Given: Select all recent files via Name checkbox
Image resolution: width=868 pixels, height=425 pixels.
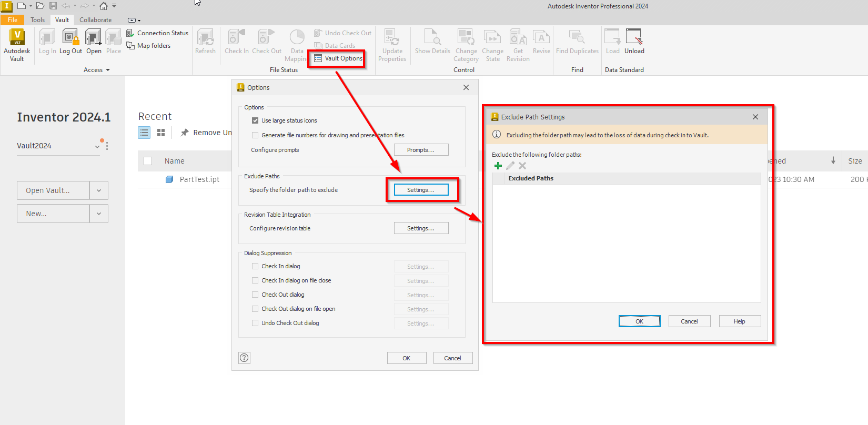Looking at the screenshot, I should (x=148, y=161).
